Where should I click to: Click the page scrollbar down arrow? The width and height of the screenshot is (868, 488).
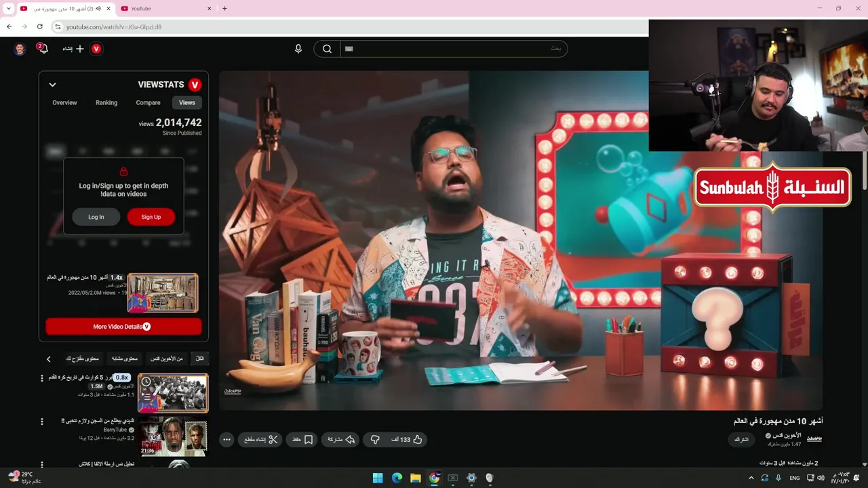[865, 464]
